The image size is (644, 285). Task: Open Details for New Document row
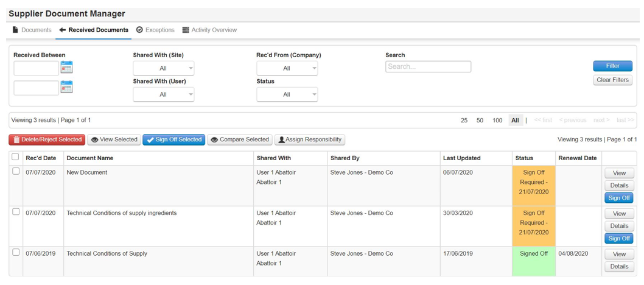(x=619, y=185)
